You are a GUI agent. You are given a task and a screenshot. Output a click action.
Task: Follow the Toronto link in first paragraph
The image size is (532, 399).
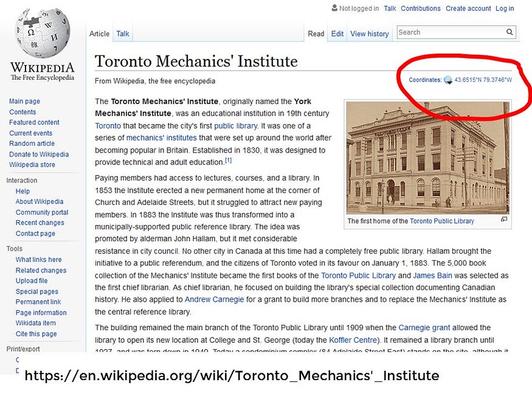(x=108, y=126)
